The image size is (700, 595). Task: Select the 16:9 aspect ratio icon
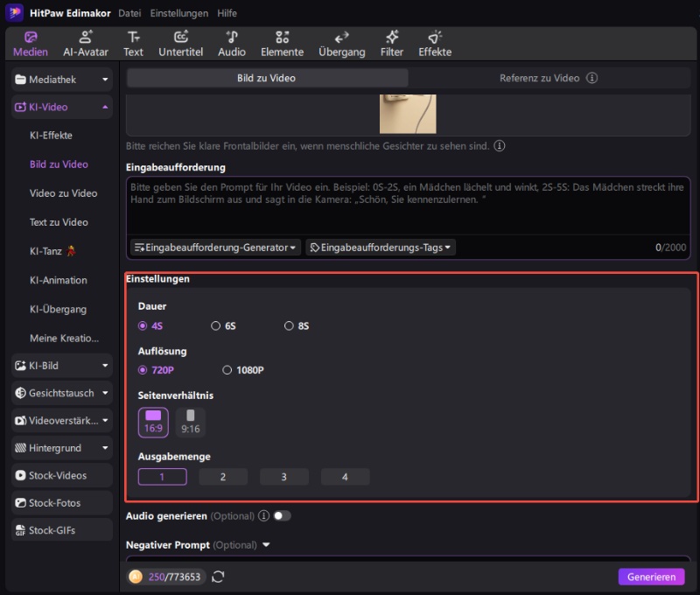point(153,422)
